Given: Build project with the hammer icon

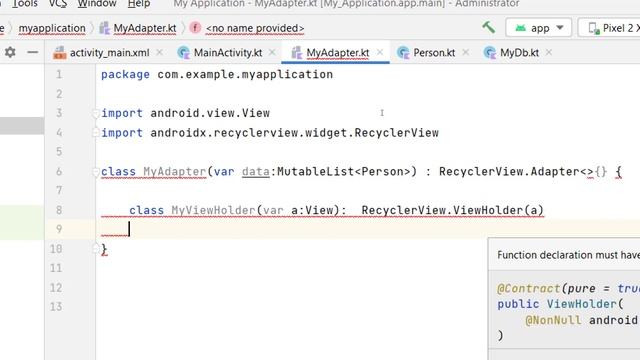Looking at the screenshot, I should point(488,27).
